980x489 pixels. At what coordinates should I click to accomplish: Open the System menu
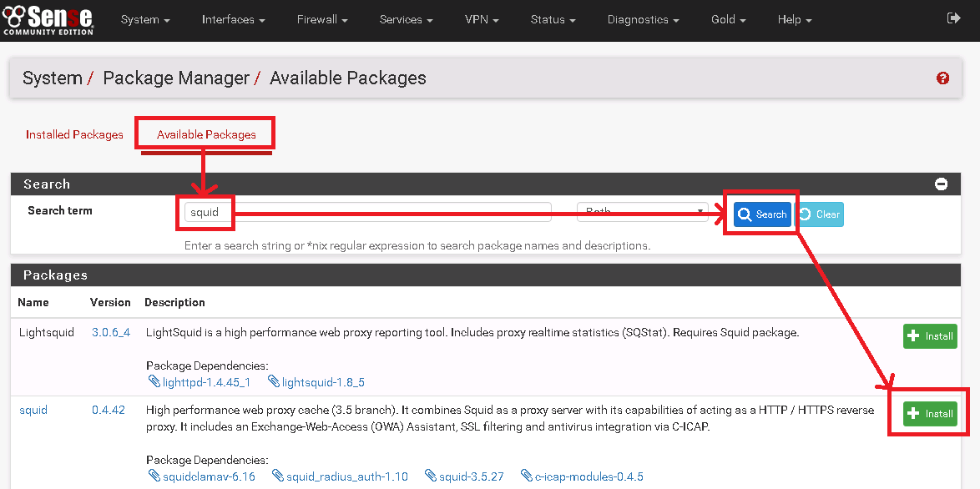click(145, 19)
